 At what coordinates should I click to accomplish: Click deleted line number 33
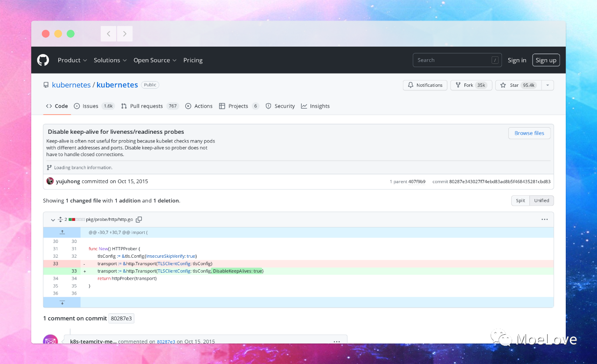[x=56, y=263]
